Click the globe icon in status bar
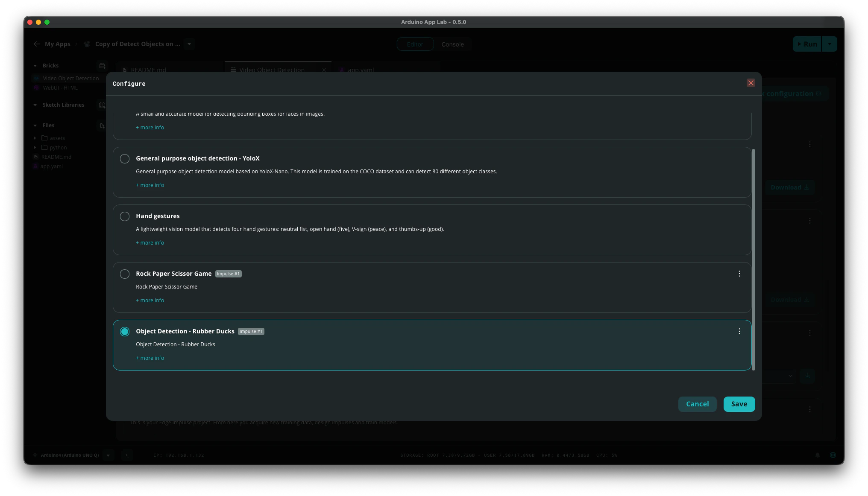Viewport: 868px width, 496px height. click(833, 455)
